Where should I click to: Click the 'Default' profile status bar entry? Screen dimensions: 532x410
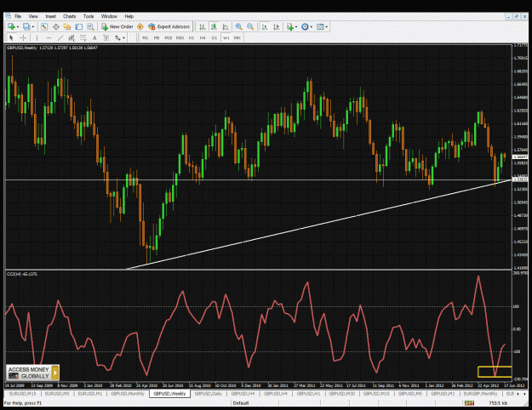click(x=241, y=403)
